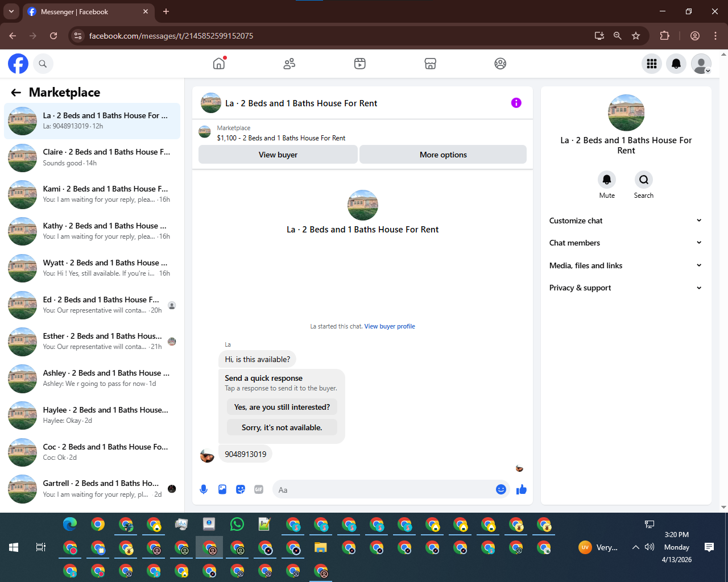The width and height of the screenshot is (728, 582).
Task: Open the Groups icon in top navigation
Action: click(500, 64)
